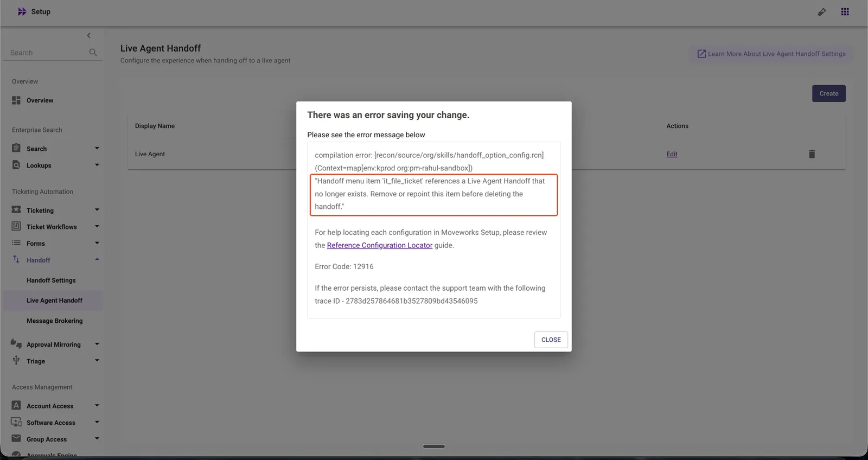Click the Forms list icon
Viewport: 868px width, 460px height.
[16, 243]
